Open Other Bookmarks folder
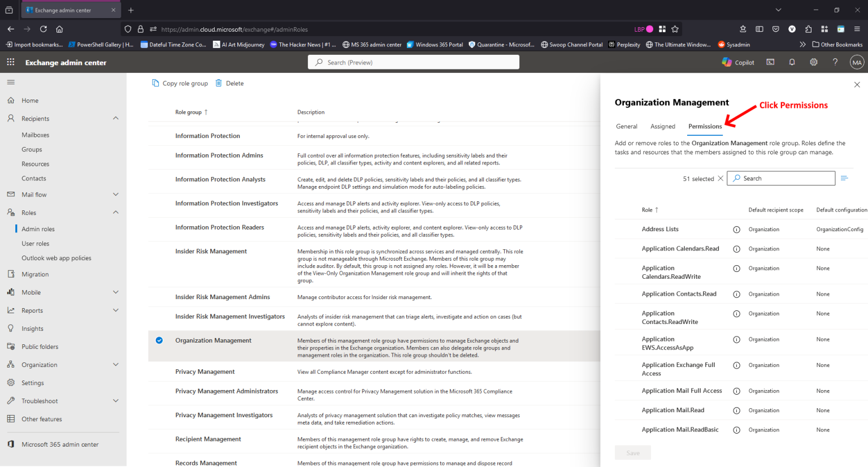The height and width of the screenshot is (467, 868). click(837, 45)
